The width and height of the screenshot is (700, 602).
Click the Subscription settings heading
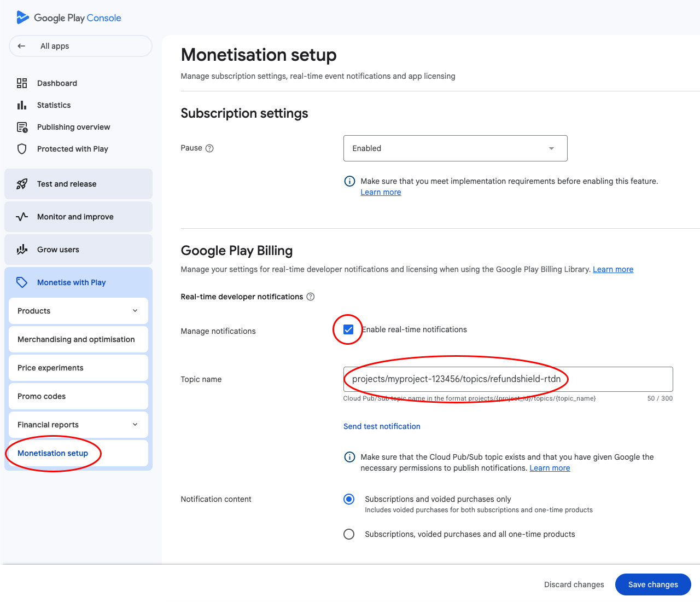point(244,113)
